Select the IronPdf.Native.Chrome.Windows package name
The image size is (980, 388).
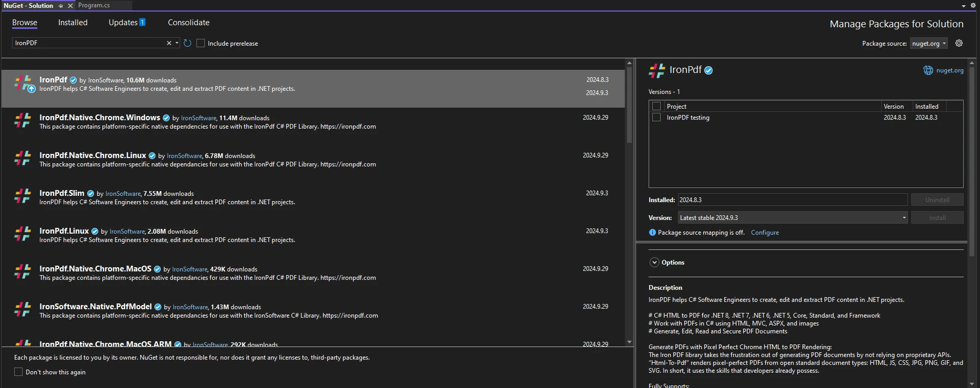(x=100, y=118)
